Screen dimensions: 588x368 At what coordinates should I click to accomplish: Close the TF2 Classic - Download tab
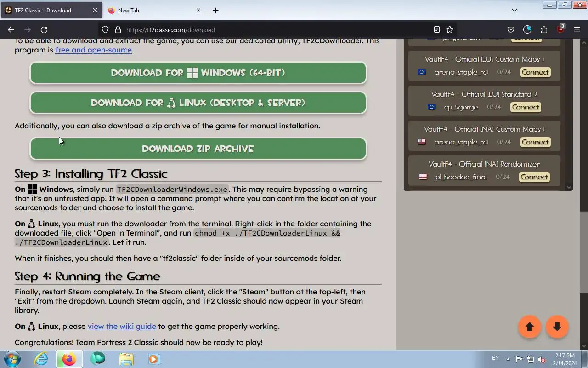coord(95,10)
